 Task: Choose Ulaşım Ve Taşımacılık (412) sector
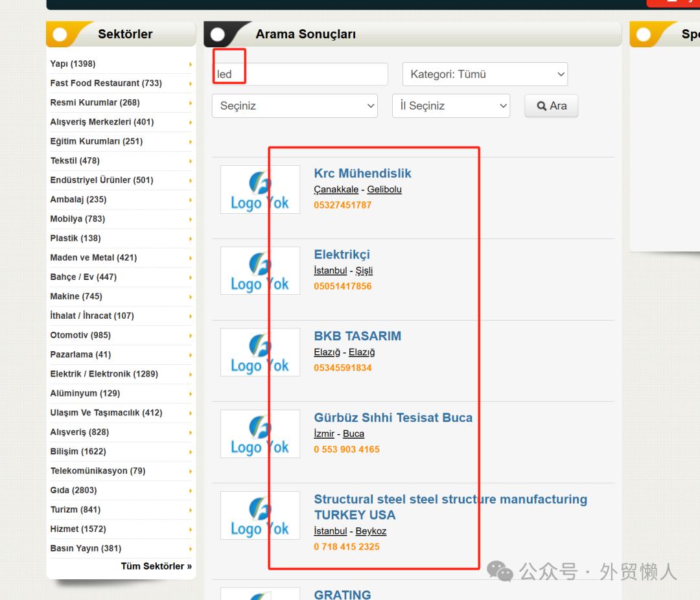click(106, 413)
